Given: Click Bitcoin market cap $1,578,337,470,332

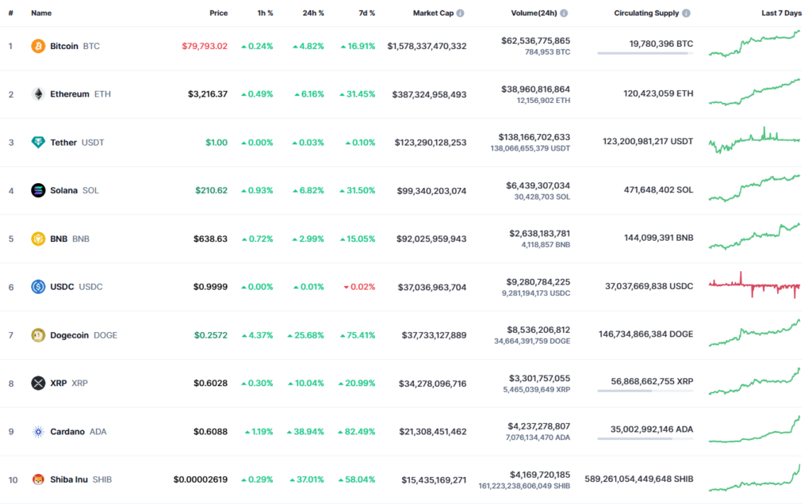Looking at the screenshot, I should pos(427,46).
